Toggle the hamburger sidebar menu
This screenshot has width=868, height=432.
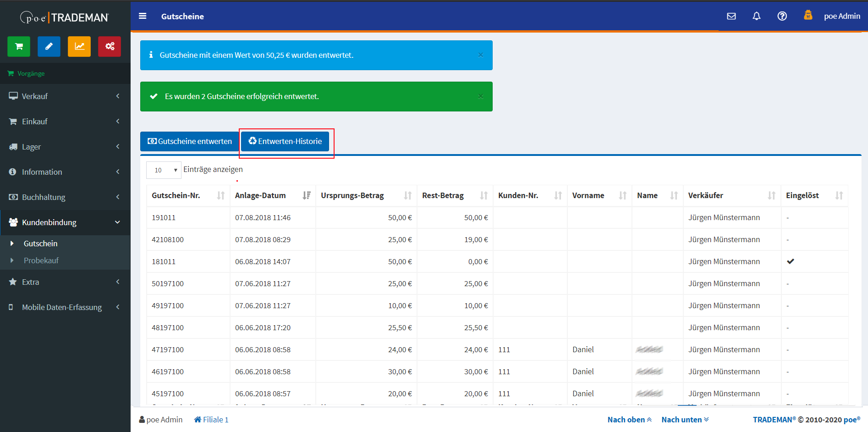[x=143, y=16]
